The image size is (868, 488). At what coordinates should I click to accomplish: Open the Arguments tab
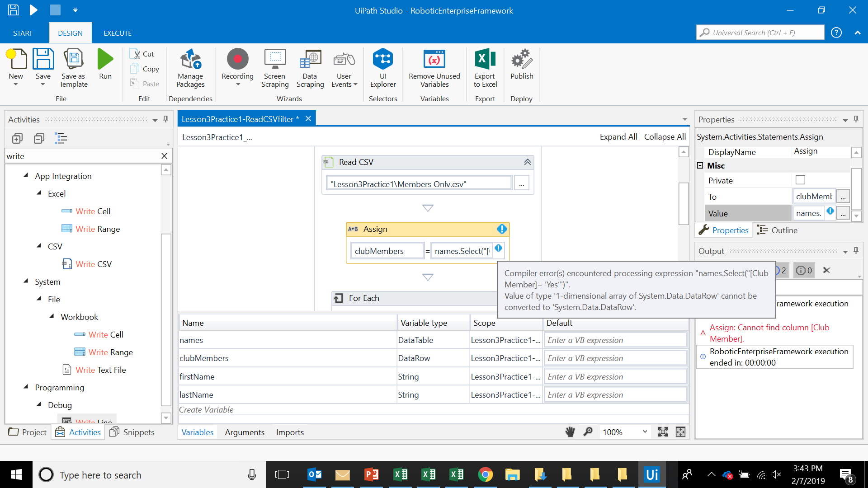(244, 432)
